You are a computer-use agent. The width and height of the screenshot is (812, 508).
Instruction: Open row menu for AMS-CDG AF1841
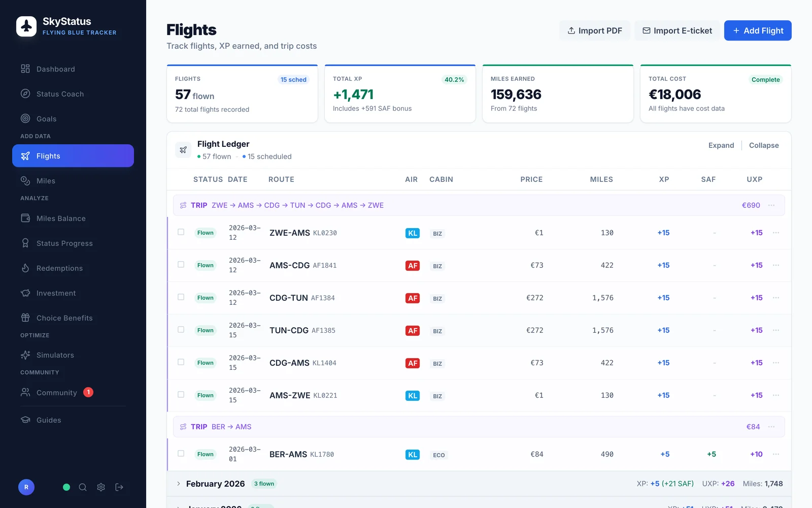point(776,265)
